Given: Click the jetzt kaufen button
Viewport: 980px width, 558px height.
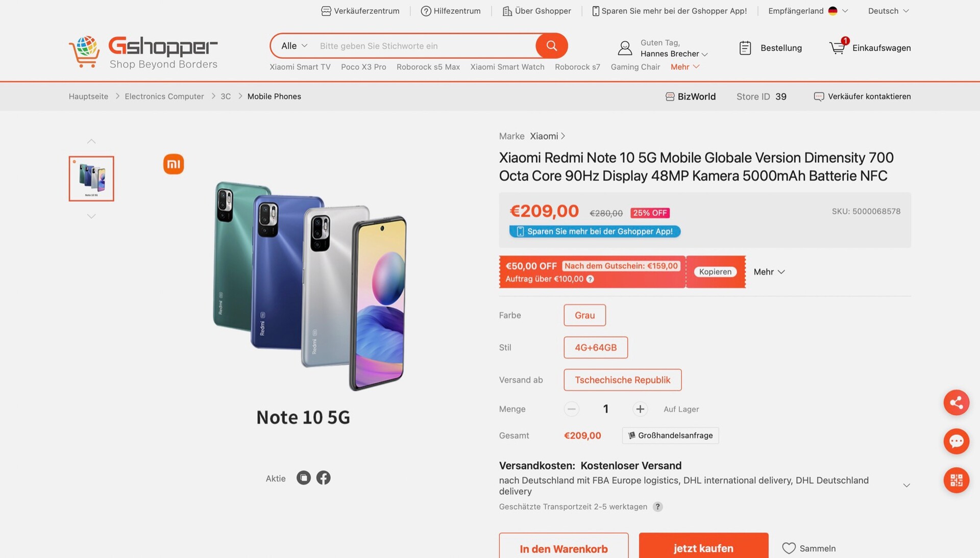Looking at the screenshot, I should (703, 548).
